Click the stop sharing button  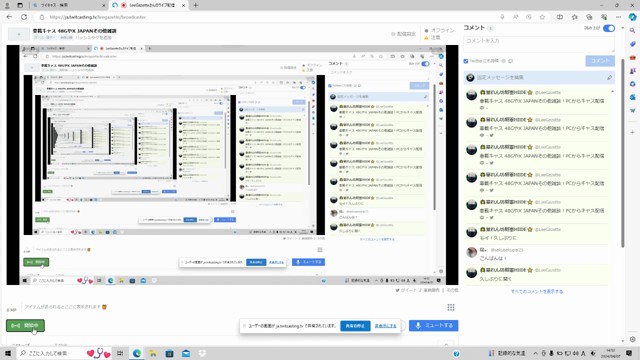pos(355,326)
